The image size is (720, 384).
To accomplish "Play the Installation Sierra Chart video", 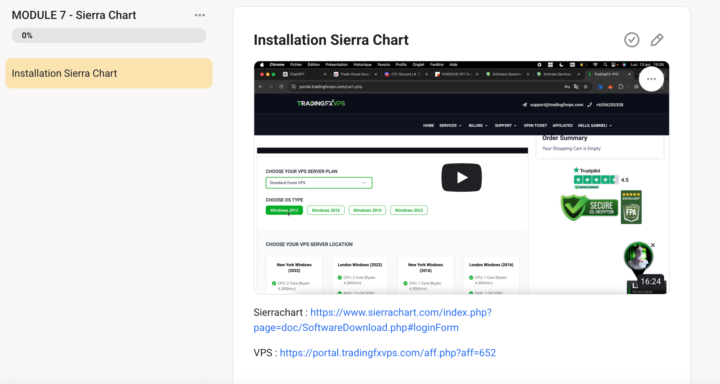I will pyautogui.click(x=461, y=177).
